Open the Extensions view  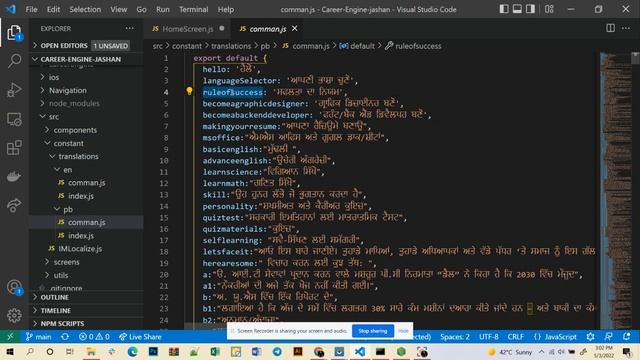[x=14, y=148]
